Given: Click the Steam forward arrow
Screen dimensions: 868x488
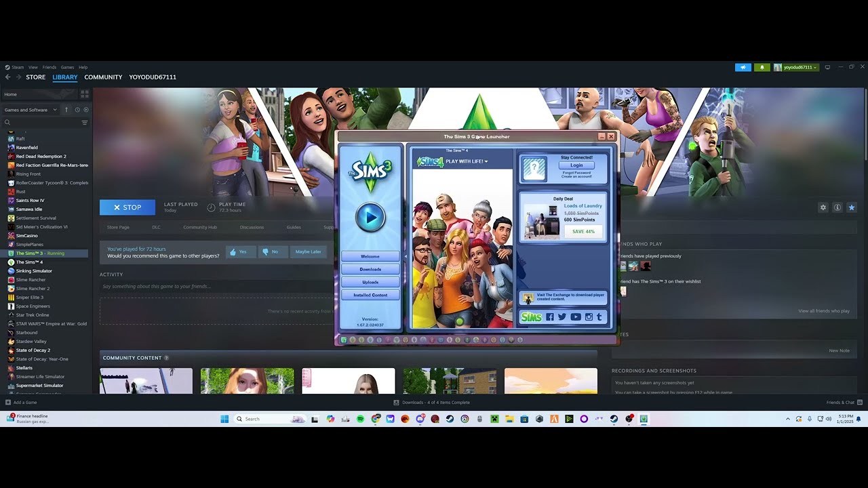Looking at the screenshot, I should pos(18,77).
